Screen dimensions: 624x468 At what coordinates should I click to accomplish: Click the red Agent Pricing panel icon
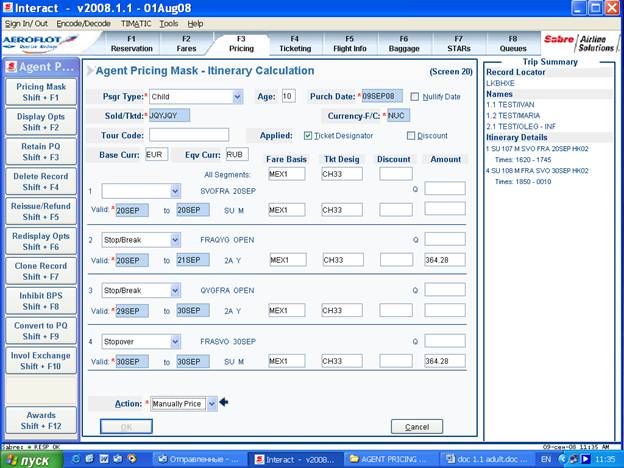click(x=12, y=67)
